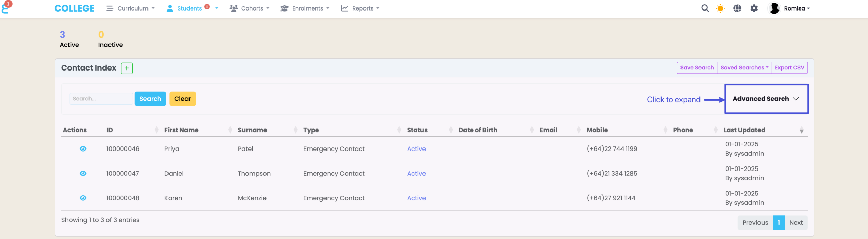View Priya Patel's contact via eye icon
The image size is (868, 239).
tap(83, 149)
